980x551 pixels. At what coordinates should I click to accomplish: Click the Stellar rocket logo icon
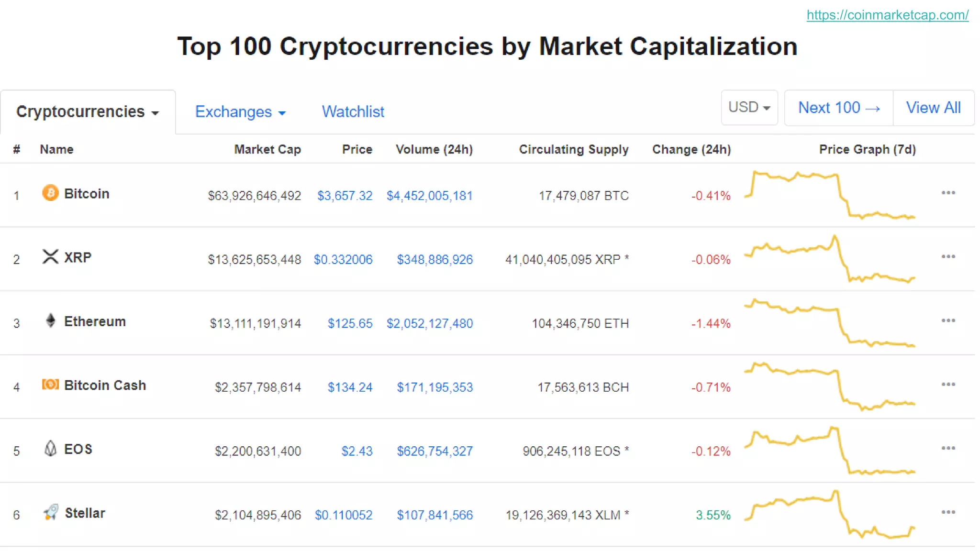tap(51, 512)
